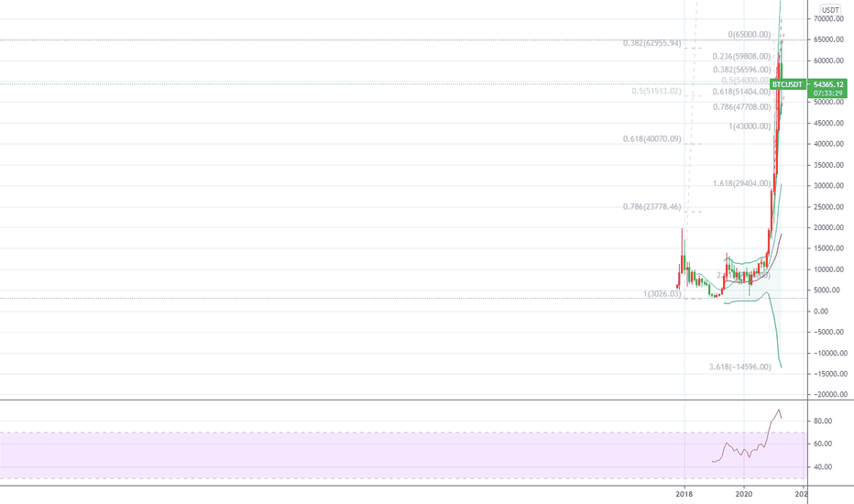This screenshot has width=854, height=504.
Task: Select the current price label 54365.12
Action: click(x=827, y=84)
